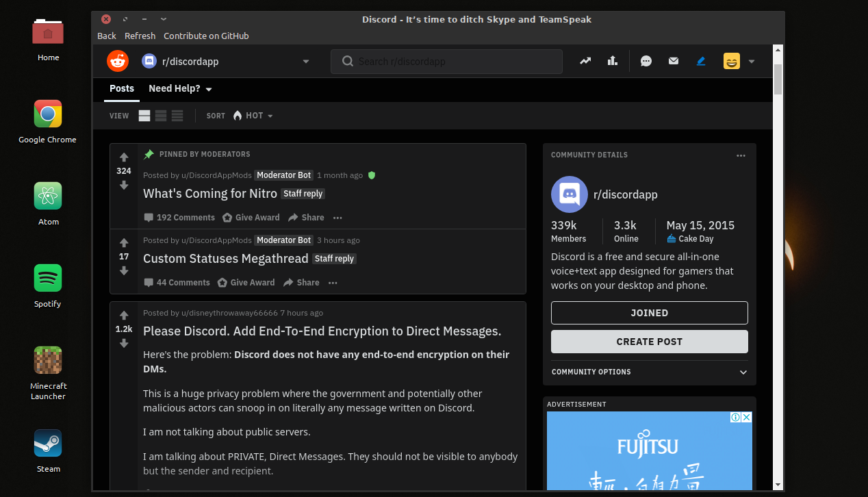This screenshot has height=497, width=868.
Task: Select the classic view layout icon
Action: (161, 116)
